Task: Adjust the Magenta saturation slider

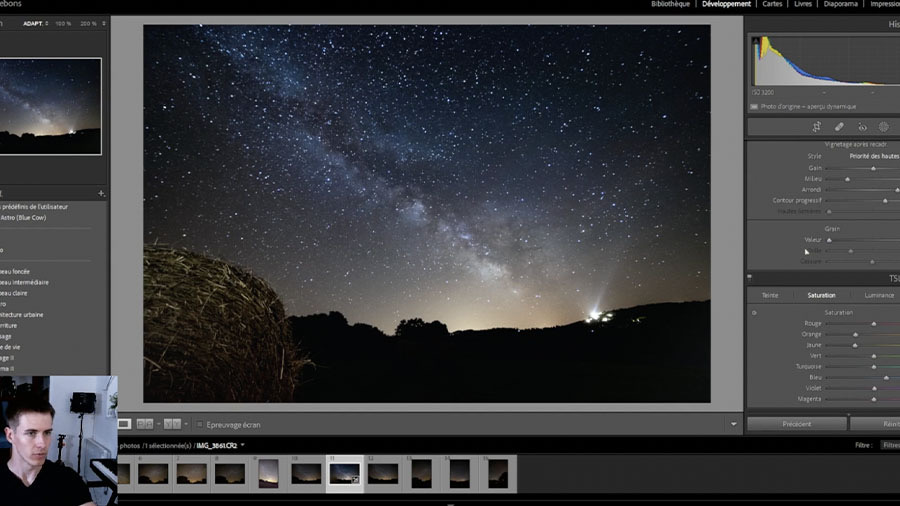Action: point(874,399)
